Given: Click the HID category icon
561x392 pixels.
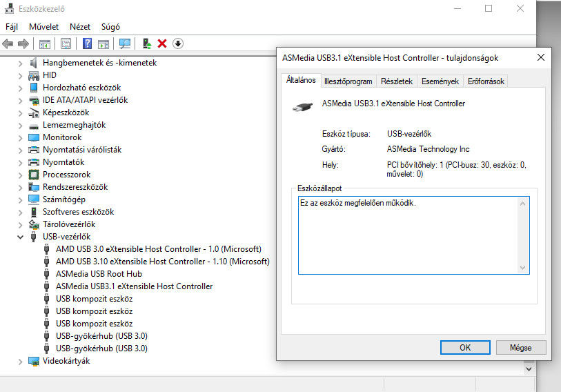Looking at the screenshot, I should tap(34, 75).
